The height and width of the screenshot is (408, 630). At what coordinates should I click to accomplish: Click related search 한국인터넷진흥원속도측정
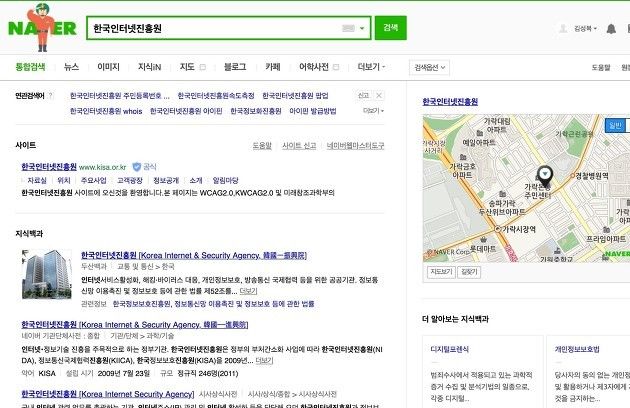click(x=216, y=96)
